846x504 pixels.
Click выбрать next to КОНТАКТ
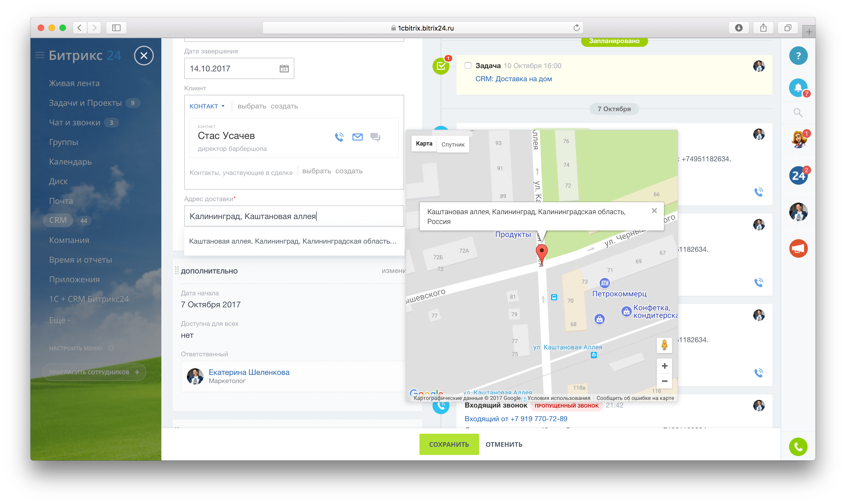pos(251,106)
